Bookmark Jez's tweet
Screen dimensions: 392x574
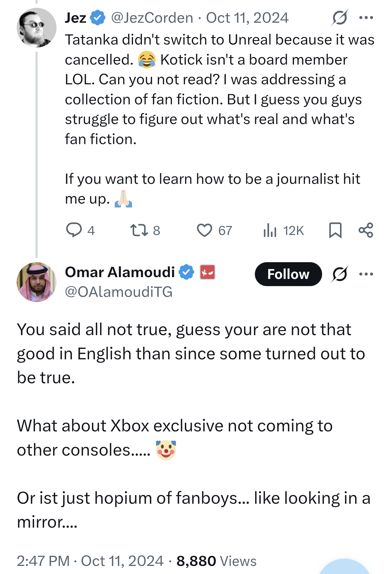335,230
